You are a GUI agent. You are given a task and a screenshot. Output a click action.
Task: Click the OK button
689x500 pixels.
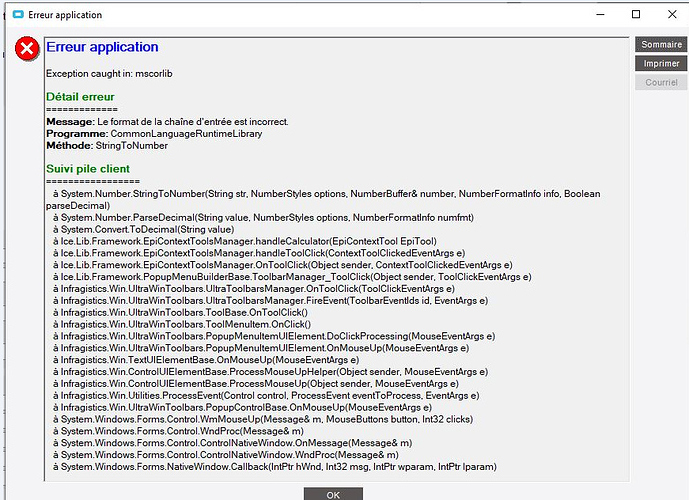333,494
